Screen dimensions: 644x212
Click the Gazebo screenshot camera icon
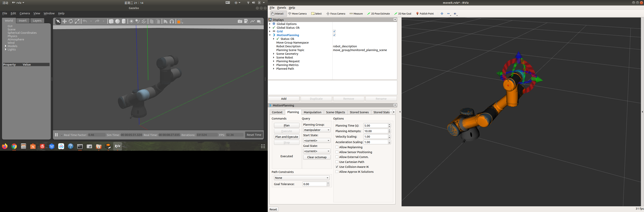[x=240, y=22]
